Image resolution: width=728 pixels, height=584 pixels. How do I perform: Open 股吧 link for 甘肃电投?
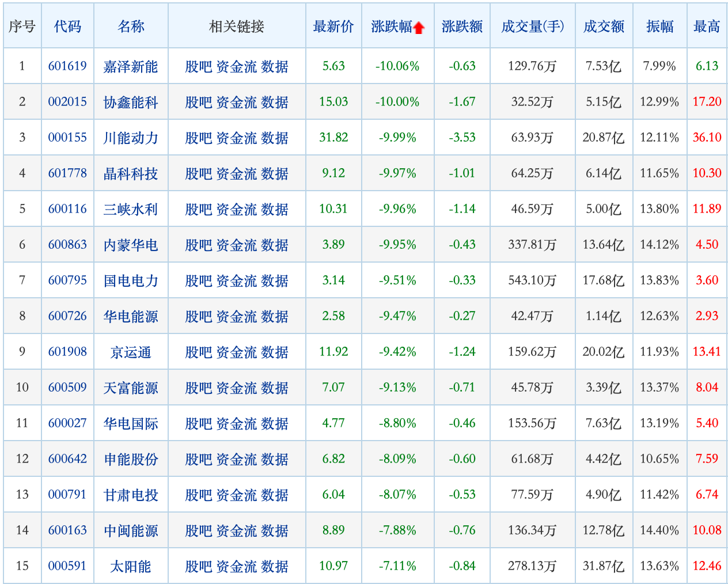[x=199, y=495]
